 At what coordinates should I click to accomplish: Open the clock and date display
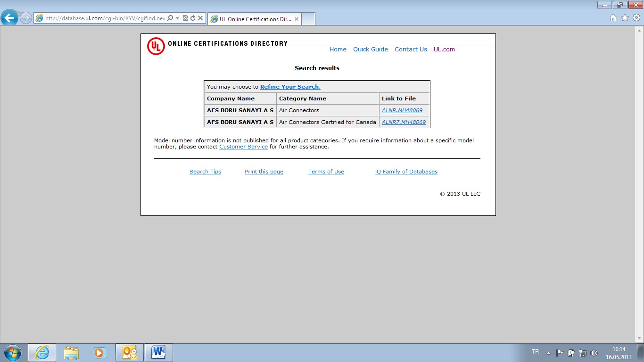619,353
